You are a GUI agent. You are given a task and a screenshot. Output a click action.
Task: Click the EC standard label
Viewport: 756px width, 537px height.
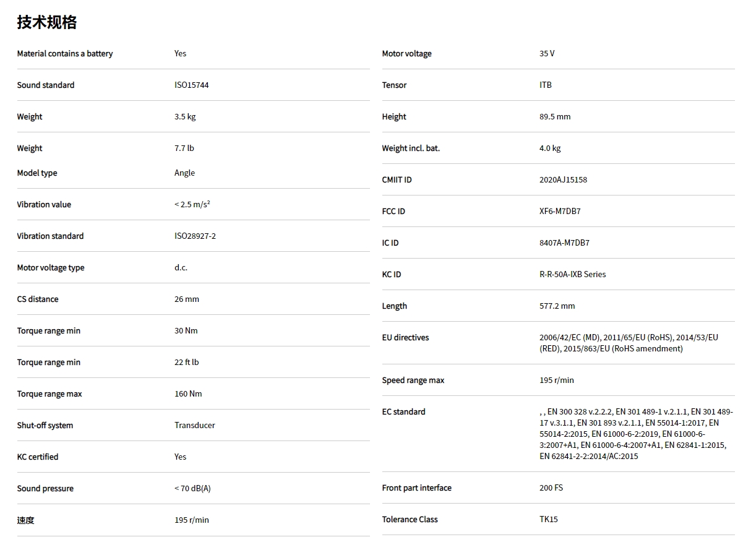(x=403, y=412)
